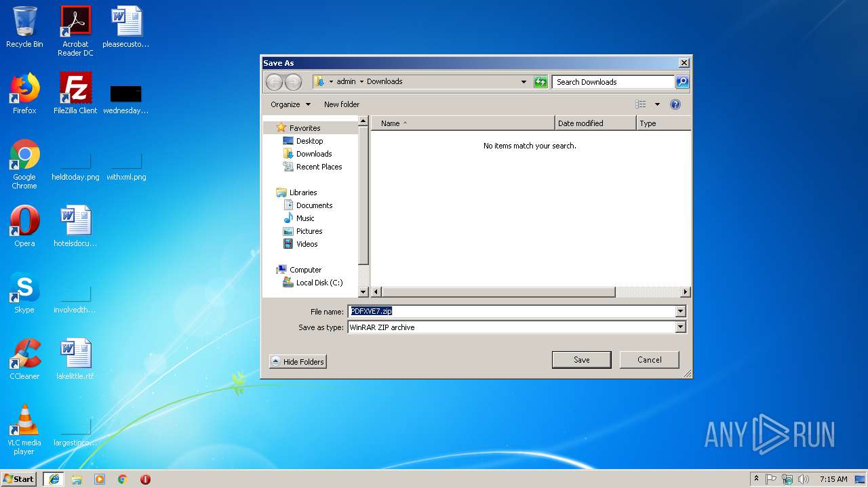Sort by the Name column header
The width and height of the screenshot is (868, 488).
point(462,123)
